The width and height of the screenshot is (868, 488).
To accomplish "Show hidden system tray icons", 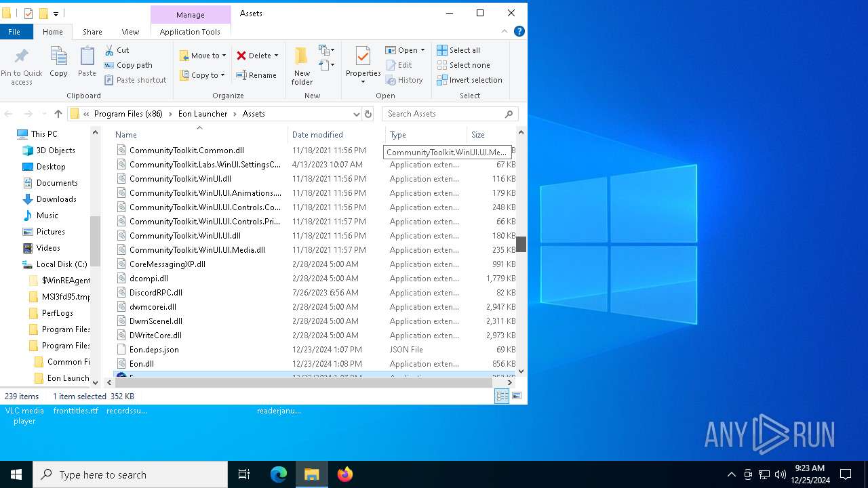I will pos(731,474).
